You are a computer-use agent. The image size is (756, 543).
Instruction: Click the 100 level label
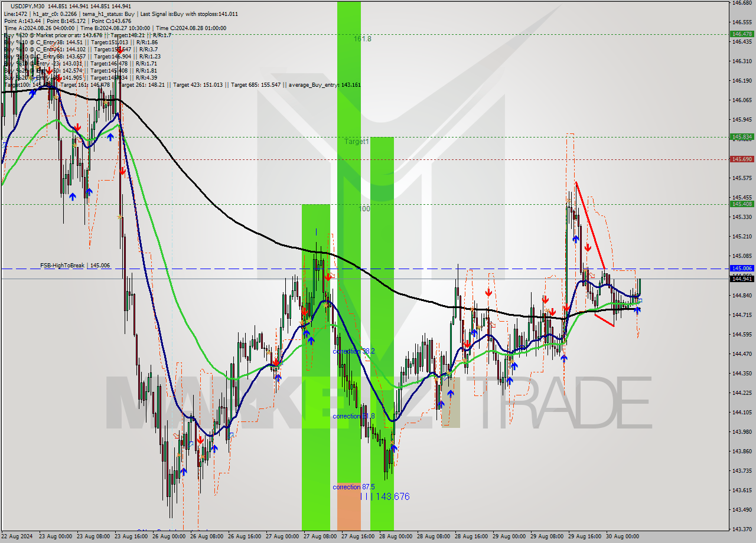point(364,209)
